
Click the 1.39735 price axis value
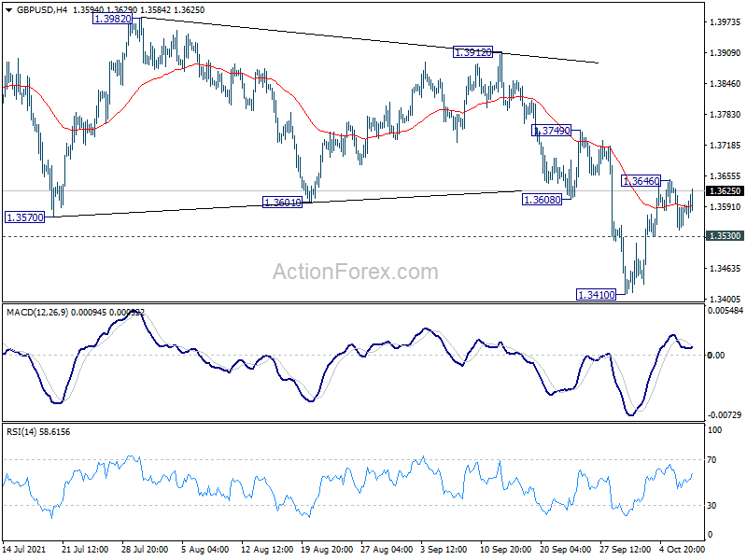click(x=726, y=21)
